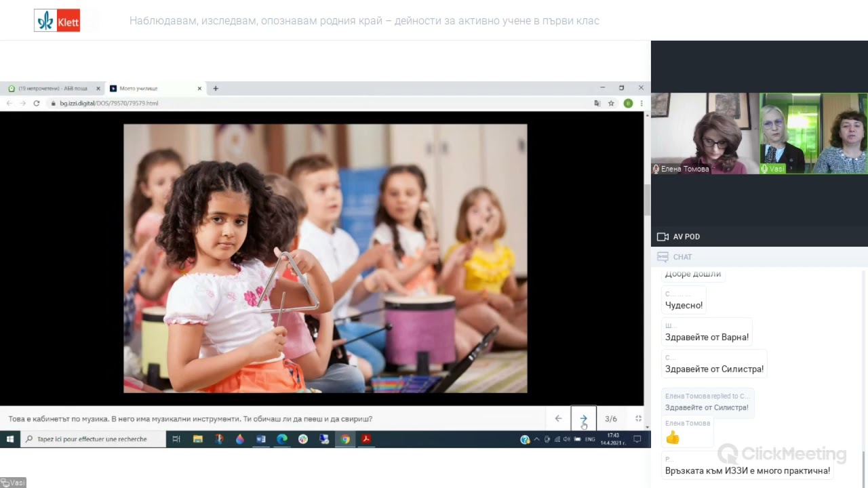The image size is (868, 488).
Task: Bookmark page with the star icon
Action: (x=611, y=103)
